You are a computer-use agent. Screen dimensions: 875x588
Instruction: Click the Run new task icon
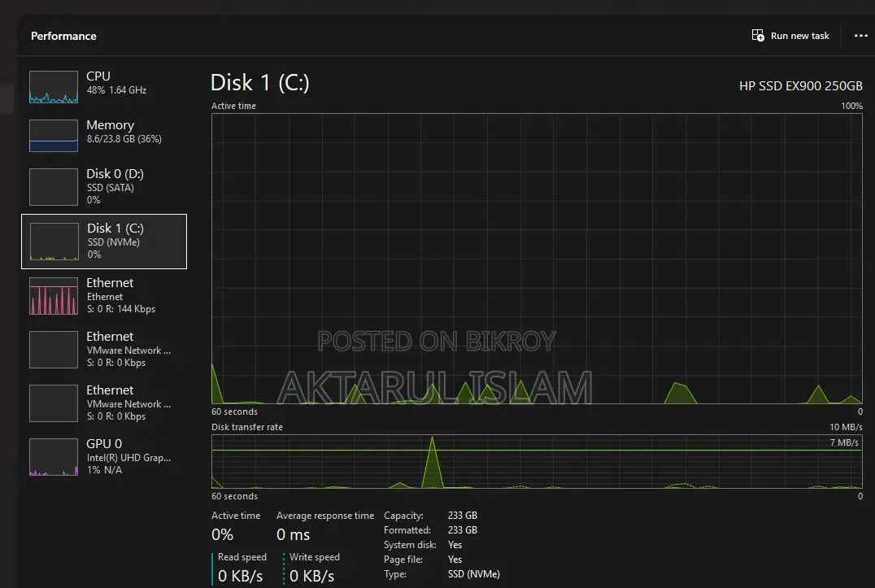tap(758, 36)
